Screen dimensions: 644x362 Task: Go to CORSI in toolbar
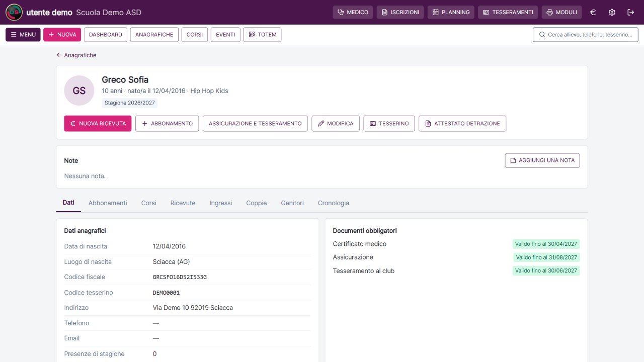(195, 35)
